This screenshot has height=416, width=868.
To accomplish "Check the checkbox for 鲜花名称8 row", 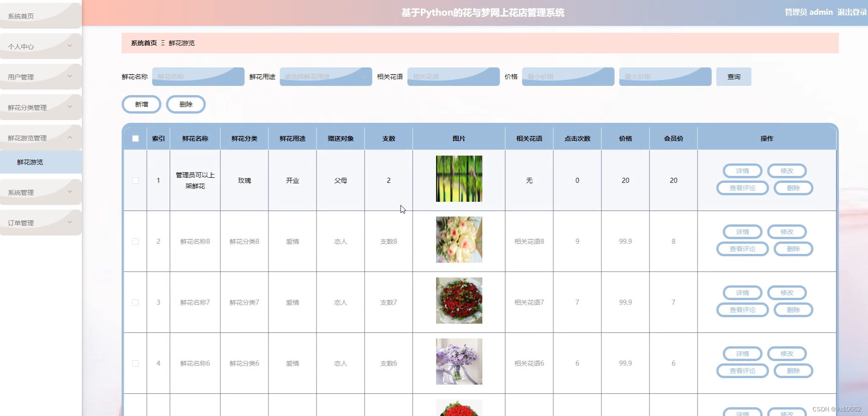I will click(x=135, y=241).
